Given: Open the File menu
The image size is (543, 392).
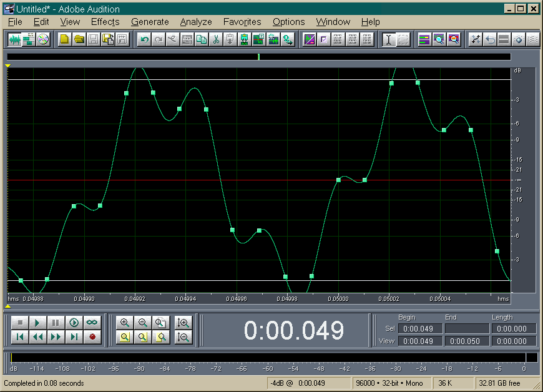Looking at the screenshot, I should pos(15,22).
